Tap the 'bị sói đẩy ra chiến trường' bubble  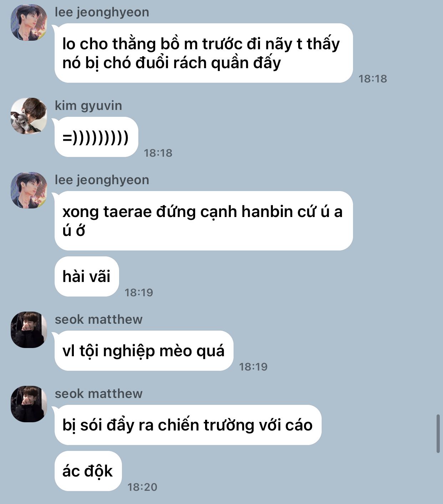(188, 425)
